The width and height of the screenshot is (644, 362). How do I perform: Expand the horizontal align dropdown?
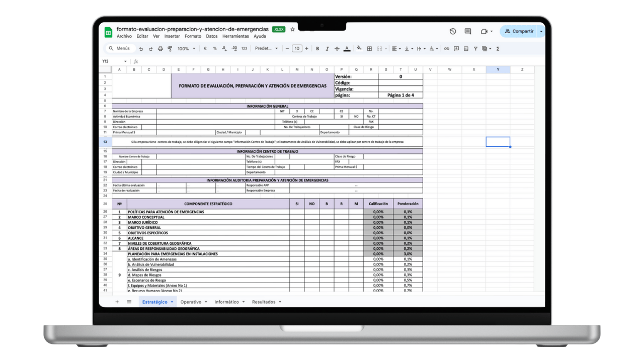(x=400, y=48)
